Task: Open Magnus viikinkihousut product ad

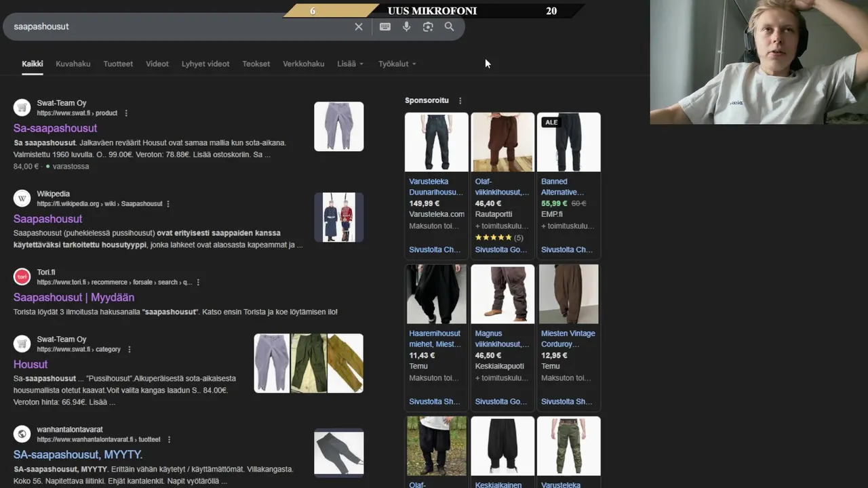Action: point(502,338)
